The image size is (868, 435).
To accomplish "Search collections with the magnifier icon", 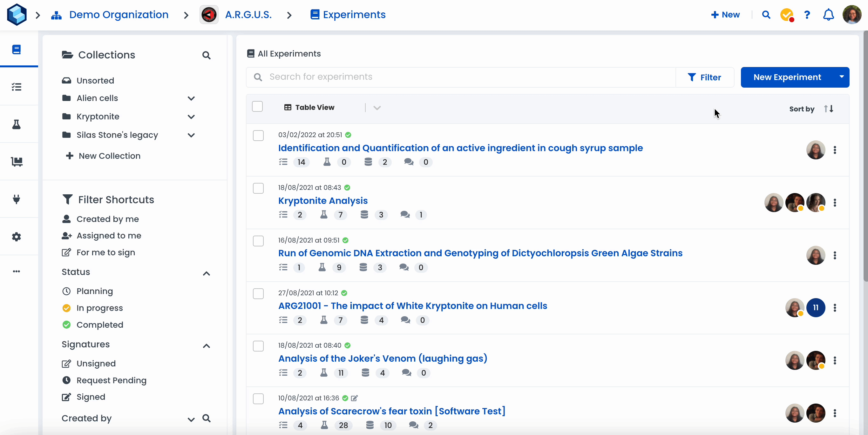I will [x=206, y=55].
